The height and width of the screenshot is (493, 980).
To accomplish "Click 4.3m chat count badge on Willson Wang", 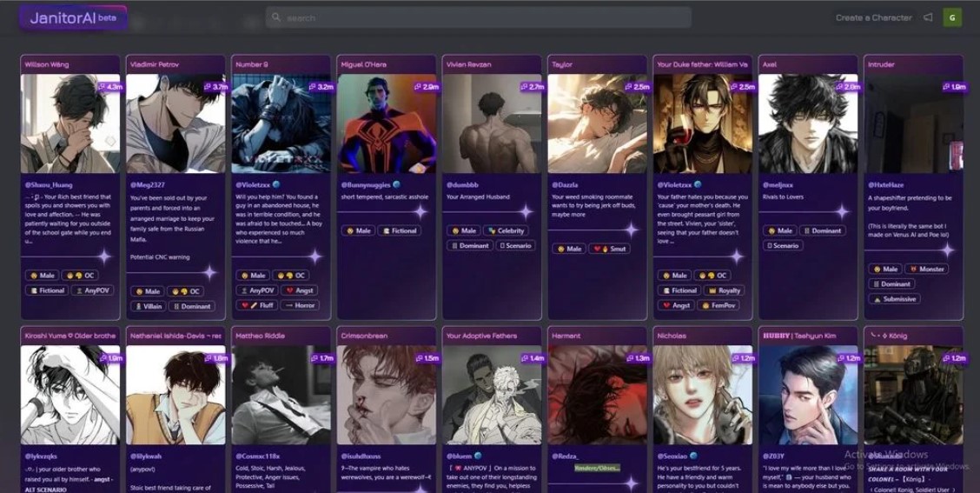I will click(x=110, y=87).
